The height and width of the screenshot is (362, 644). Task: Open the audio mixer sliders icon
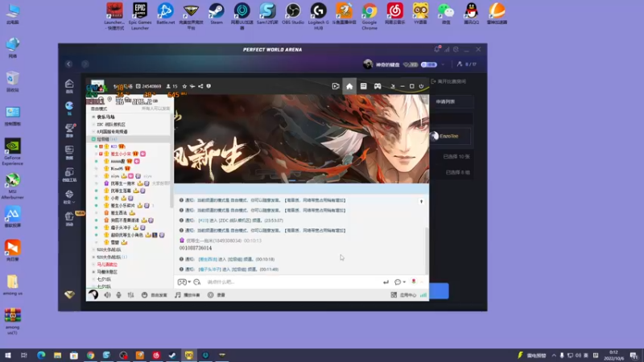[x=130, y=294]
